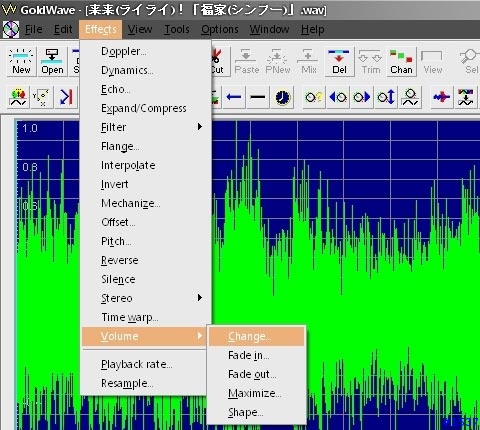
Task: Choose Fade out from Volume submenu
Action: pyautogui.click(x=256, y=374)
